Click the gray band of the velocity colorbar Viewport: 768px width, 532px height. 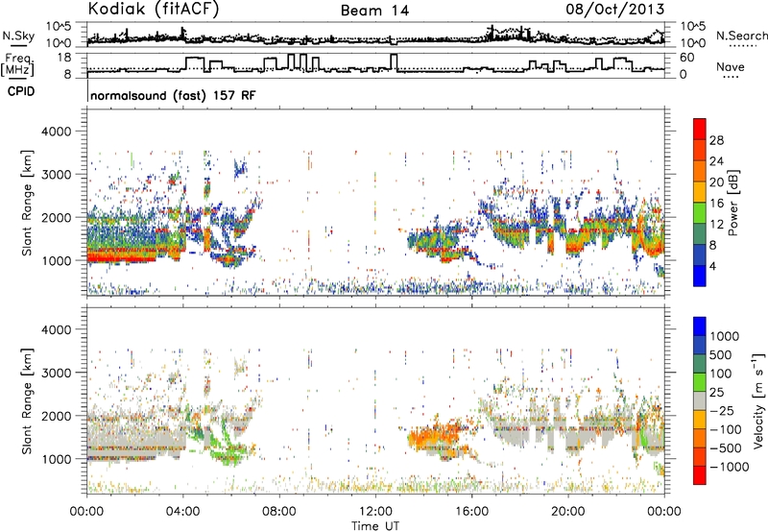click(700, 401)
